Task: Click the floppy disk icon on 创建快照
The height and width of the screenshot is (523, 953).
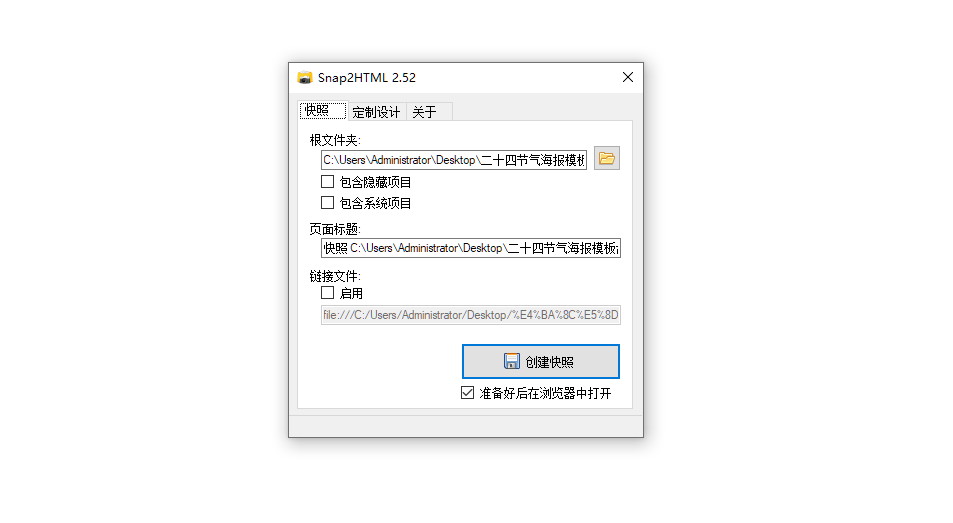Action: pos(512,361)
